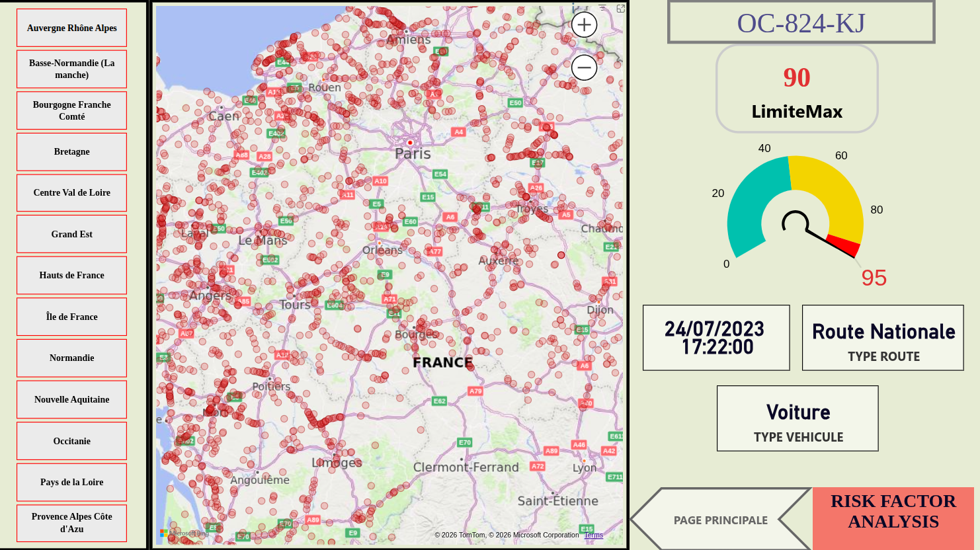Image resolution: width=980 pixels, height=550 pixels.
Task: Open focus mode for the map visual
Action: (620, 9)
